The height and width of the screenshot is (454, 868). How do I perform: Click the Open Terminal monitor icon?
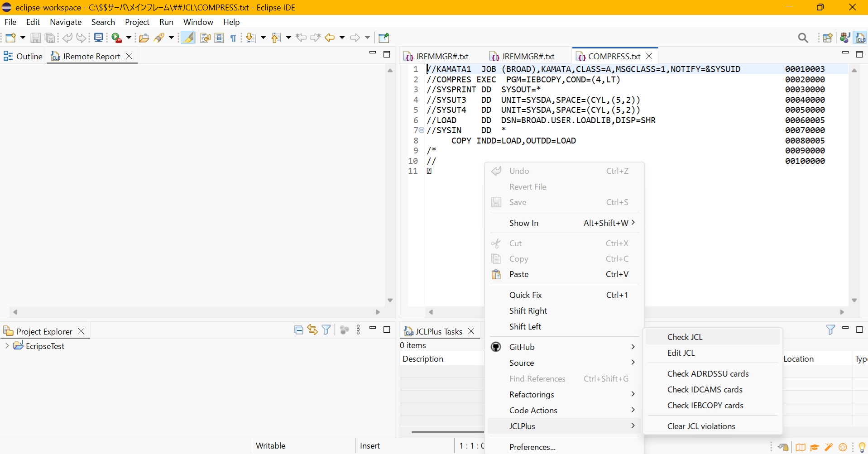(x=98, y=38)
